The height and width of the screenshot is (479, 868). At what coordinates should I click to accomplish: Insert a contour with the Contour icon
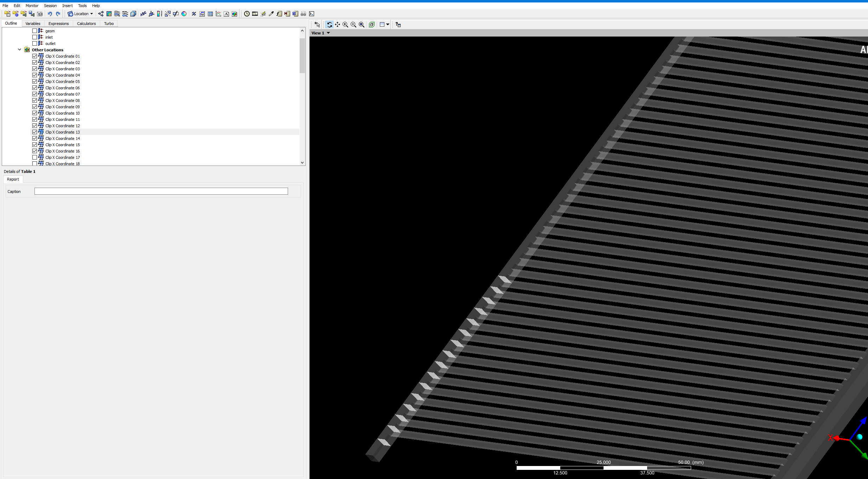(109, 14)
